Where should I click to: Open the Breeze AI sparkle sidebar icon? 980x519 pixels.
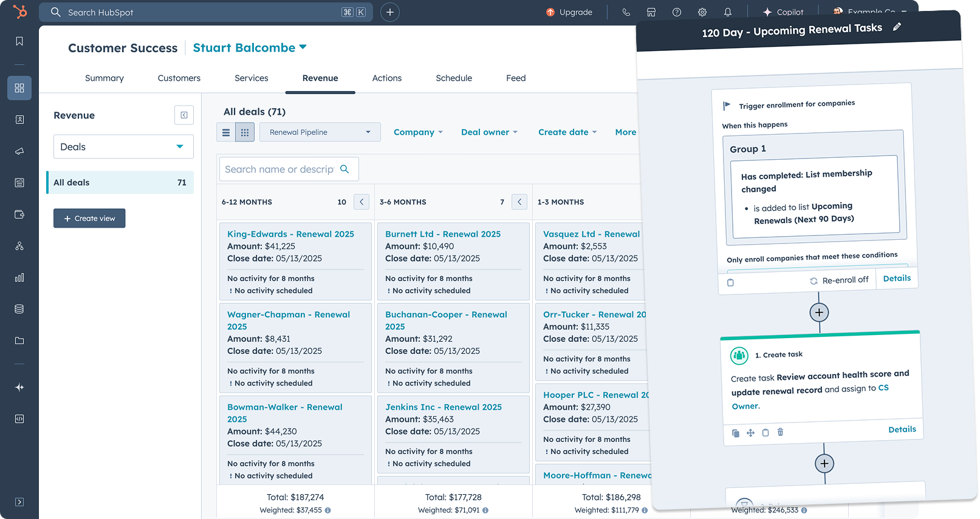pyautogui.click(x=19, y=387)
